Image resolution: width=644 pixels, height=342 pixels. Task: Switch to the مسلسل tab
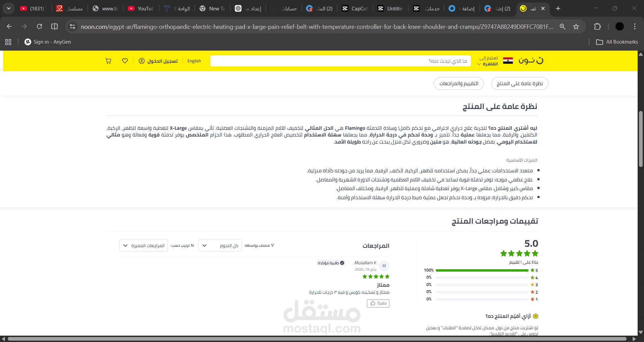70,8
